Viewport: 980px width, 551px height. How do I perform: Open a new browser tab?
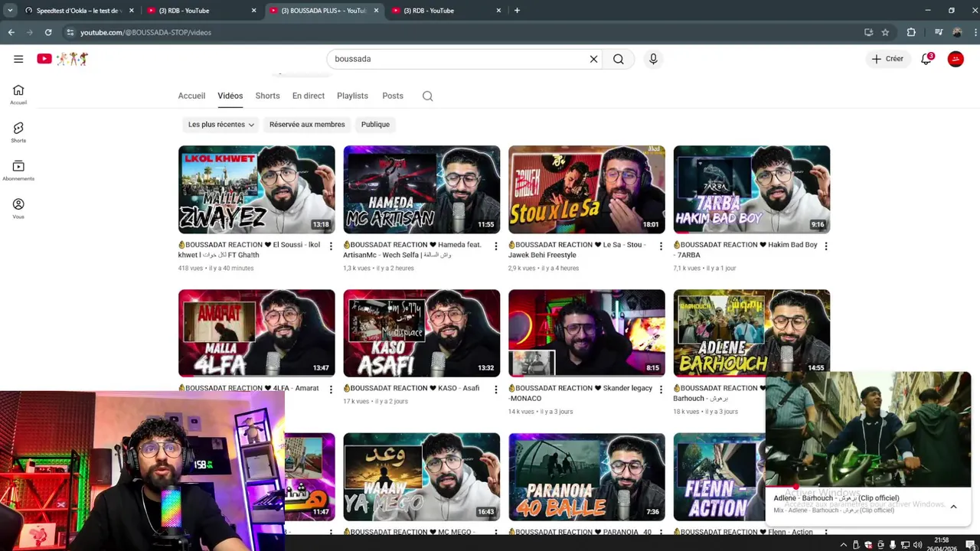[x=517, y=11]
